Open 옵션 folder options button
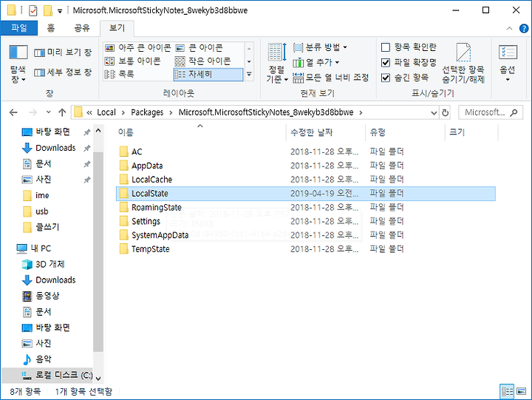 click(508, 64)
